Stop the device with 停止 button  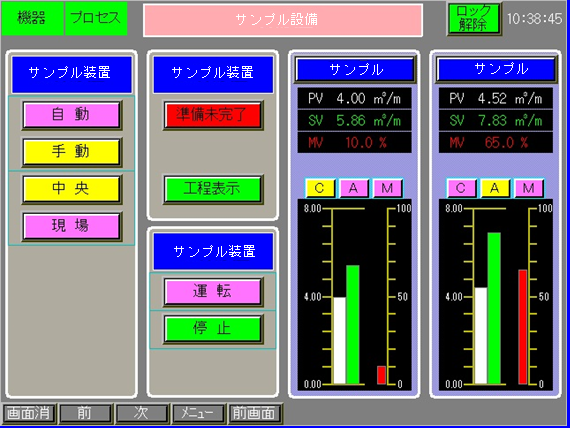[x=213, y=329]
